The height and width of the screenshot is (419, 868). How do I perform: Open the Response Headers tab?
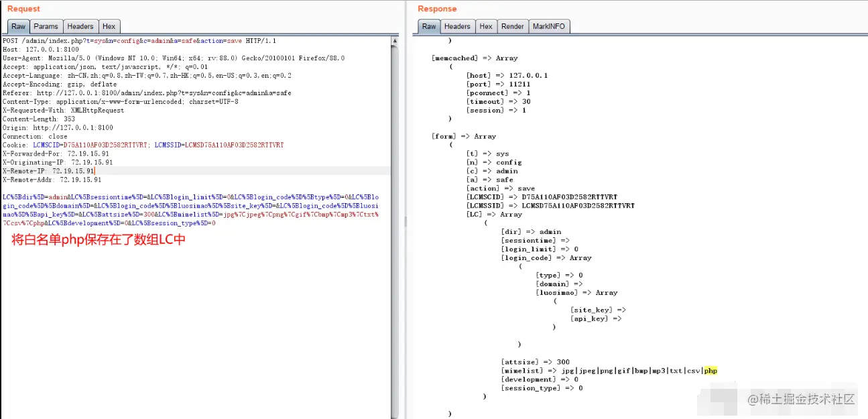(457, 27)
